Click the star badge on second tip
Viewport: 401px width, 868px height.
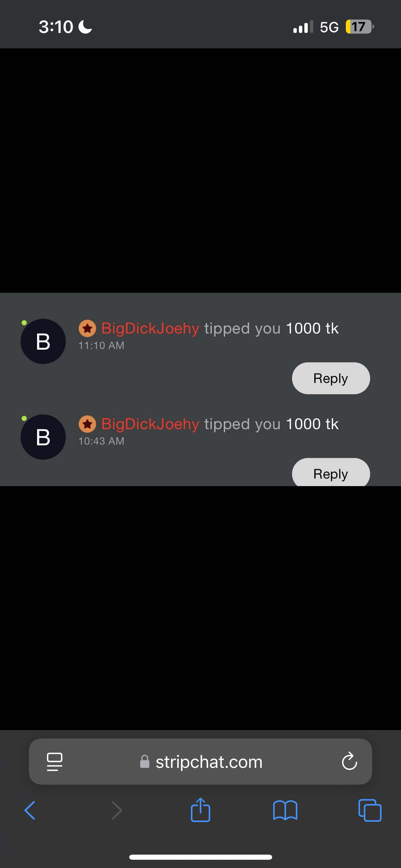click(87, 424)
